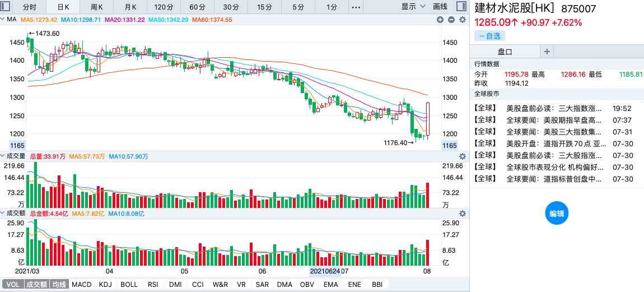Switch to the 分时 chart tab
Screen dimensions: 644x292
pyautogui.click(x=29, y=7)
